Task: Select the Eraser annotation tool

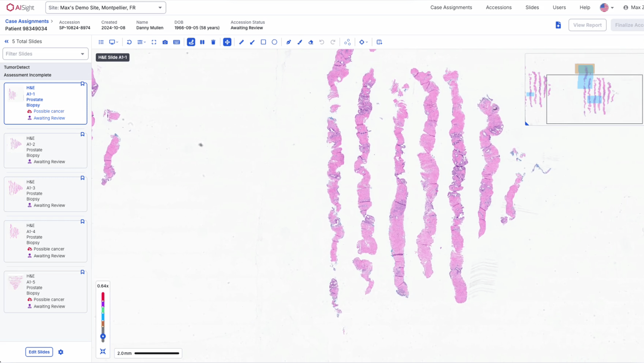Action: [x=311, y=42]
